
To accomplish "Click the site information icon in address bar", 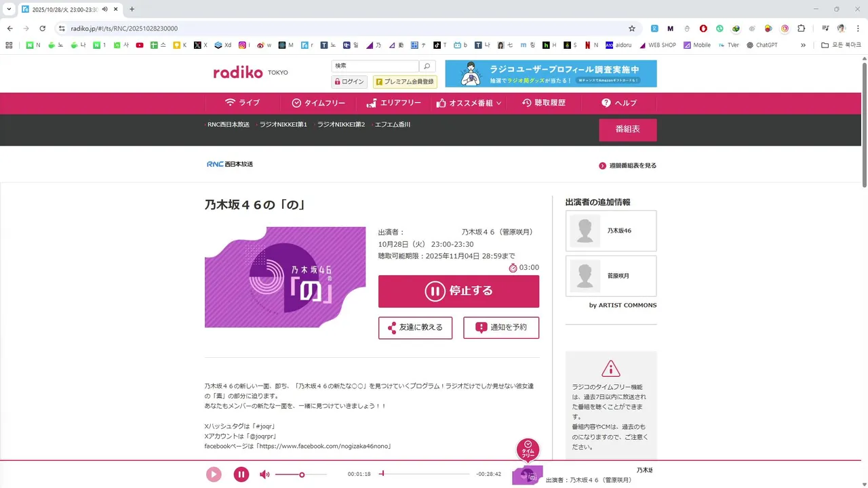I will coord(62,28).
